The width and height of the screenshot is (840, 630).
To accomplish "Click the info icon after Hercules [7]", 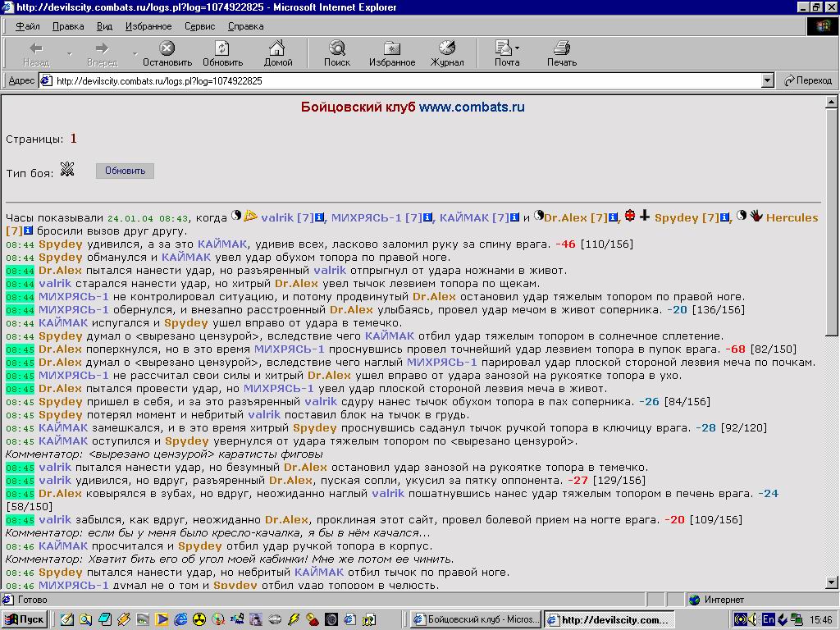I will click(28, 231).
